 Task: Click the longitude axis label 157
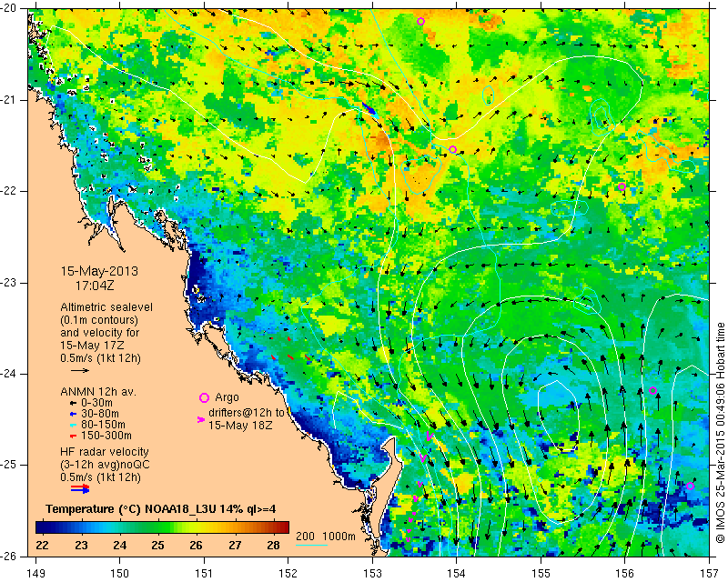pyautogui.click(x=709, y=573)
